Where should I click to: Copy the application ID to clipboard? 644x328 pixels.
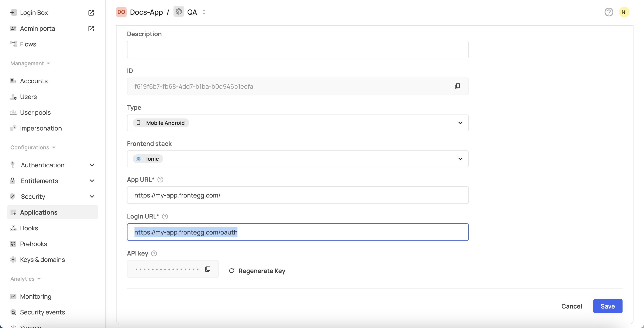457,86
